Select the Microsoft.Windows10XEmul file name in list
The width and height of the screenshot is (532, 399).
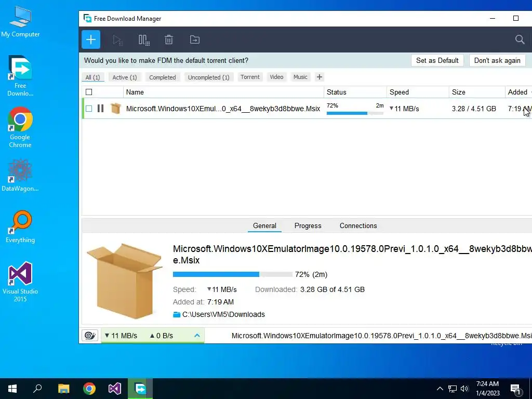[223, 109]
